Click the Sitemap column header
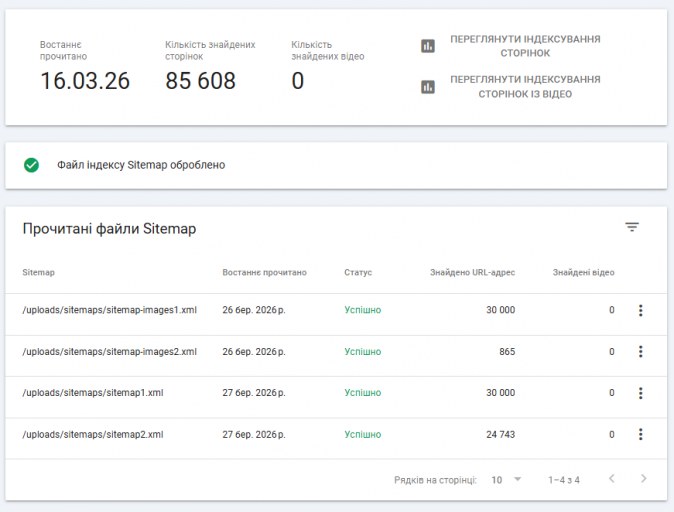Viewport: 674px width, 512px height. click(38, 273)
